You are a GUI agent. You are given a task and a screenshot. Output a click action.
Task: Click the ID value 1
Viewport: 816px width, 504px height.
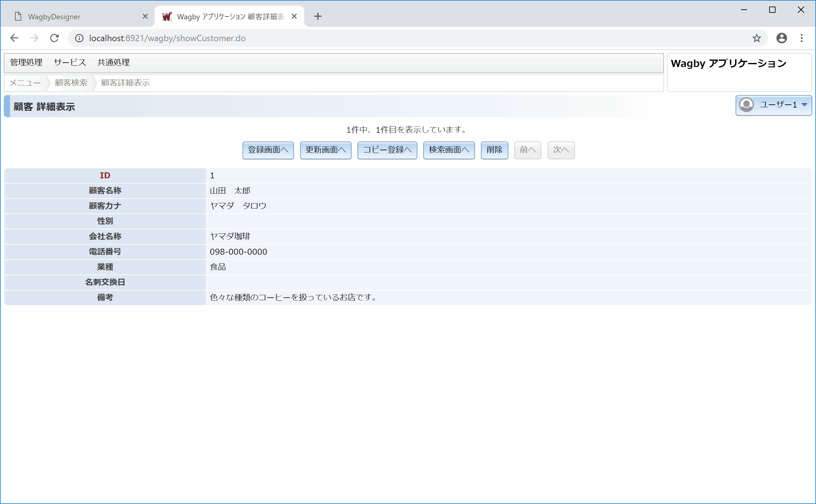click(212, 175)
